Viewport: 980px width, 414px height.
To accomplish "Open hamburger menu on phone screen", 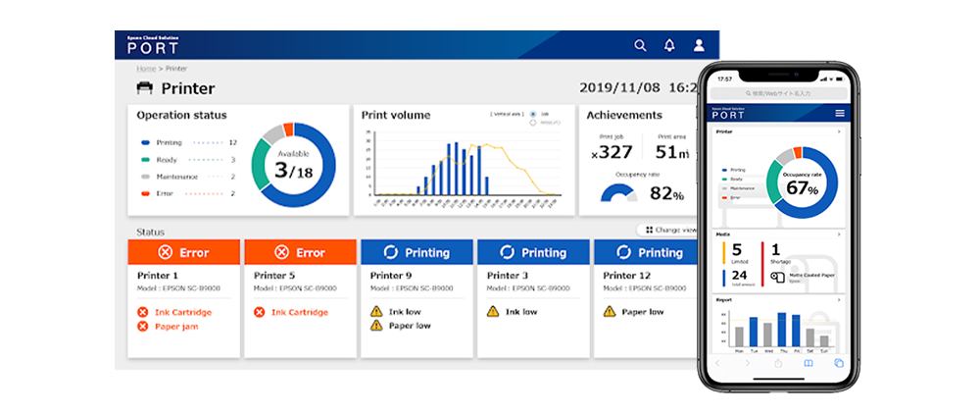I will [x=839, y=114].
